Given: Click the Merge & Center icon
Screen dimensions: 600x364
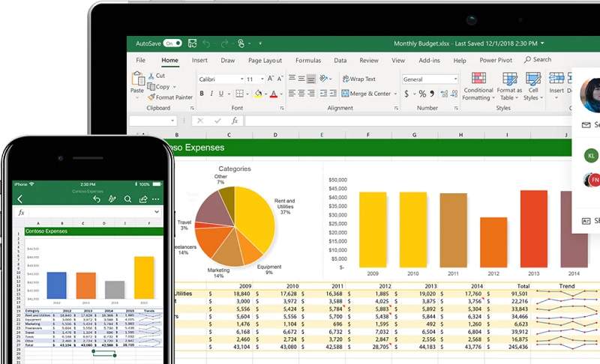Looking at the screenshot, I should tap(345, 93).
